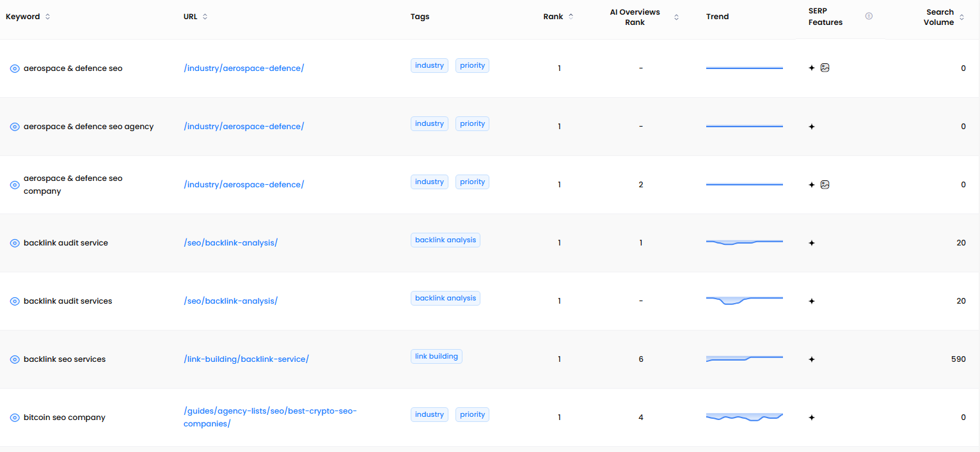Open the best-crypto-seo-companies URL link
The width and height of the screenshot is (980, 452).
click(270, 417)
